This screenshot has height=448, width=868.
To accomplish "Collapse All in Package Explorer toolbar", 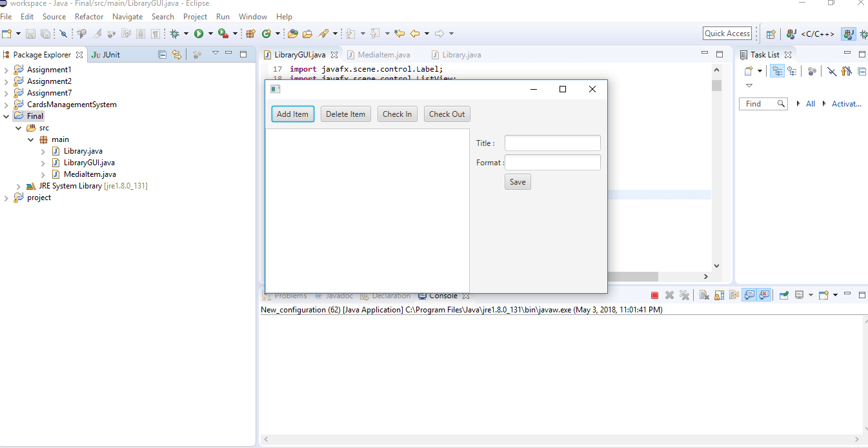I will pyautogui.click(x=162, y=54).
